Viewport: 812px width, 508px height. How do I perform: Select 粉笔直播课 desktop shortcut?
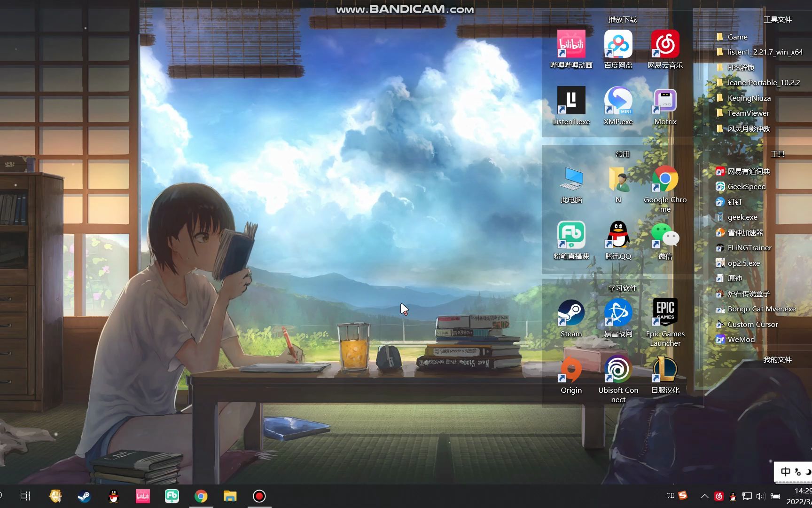(x=571, y=240)
